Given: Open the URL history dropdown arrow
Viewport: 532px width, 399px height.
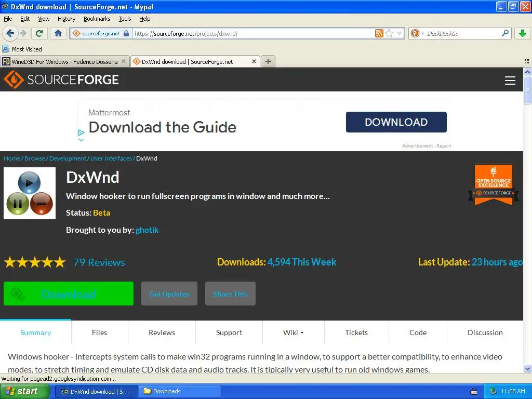Looking at the screenshot, I should click(x=399, y=33).
